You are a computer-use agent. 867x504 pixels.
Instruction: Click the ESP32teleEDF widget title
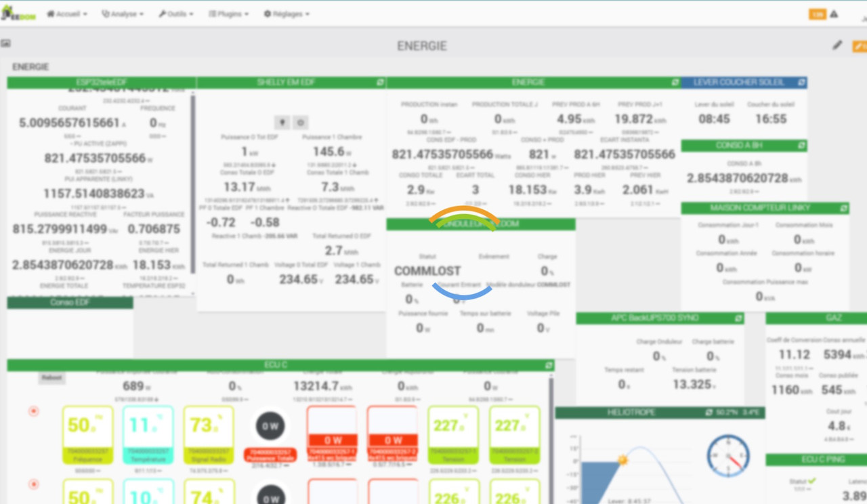[x=102, y=82]
